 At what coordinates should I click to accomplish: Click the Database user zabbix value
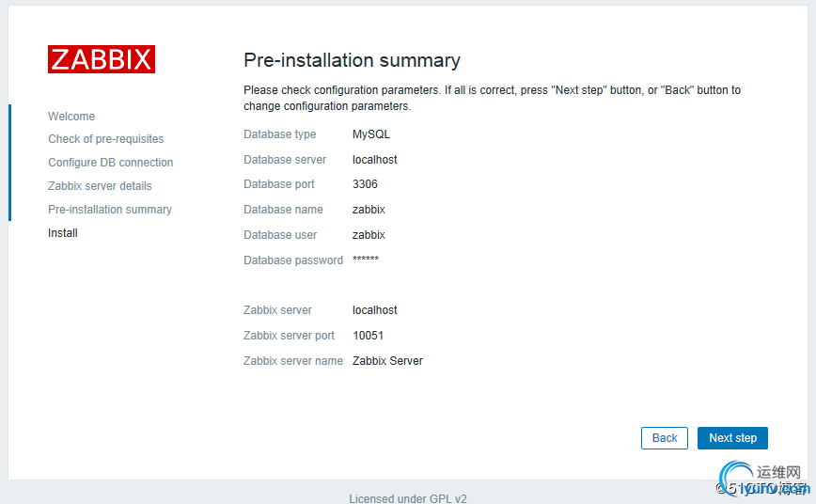click(x=369, y=235)
